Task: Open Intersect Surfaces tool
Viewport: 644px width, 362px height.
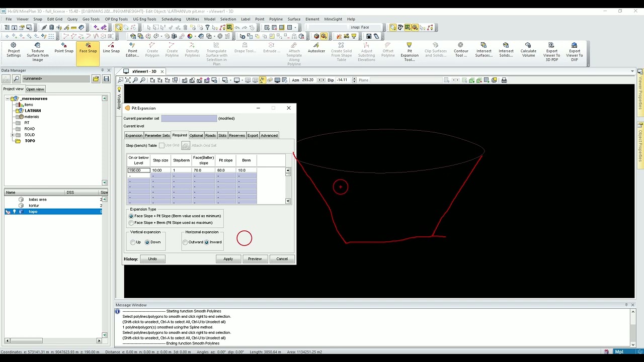Action: click(x=484, y=50)
